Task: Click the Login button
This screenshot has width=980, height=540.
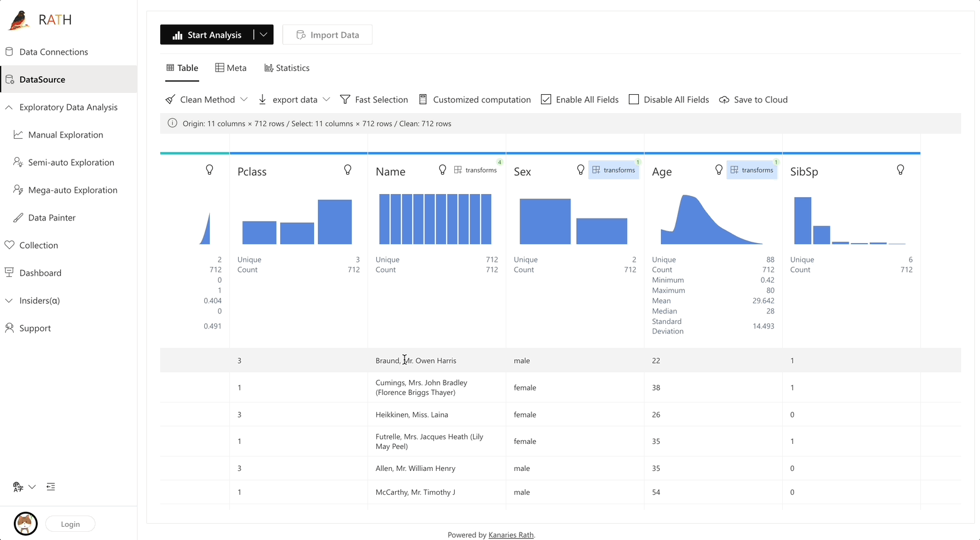Action: pyautogui.click(x=70, y=524)
